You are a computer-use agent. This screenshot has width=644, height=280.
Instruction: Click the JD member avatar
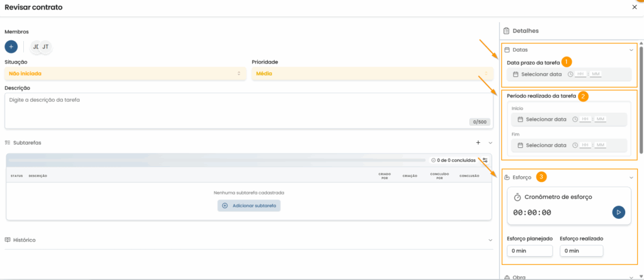point(35,47)
